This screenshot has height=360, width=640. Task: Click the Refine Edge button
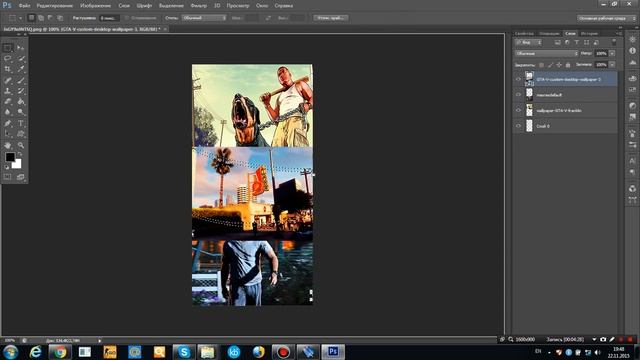point(331,18)
